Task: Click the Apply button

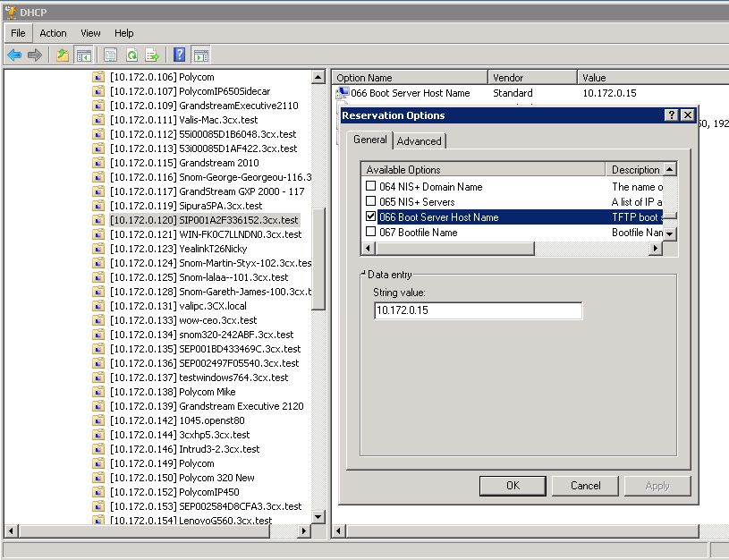Action: click(x=657, y=486)
